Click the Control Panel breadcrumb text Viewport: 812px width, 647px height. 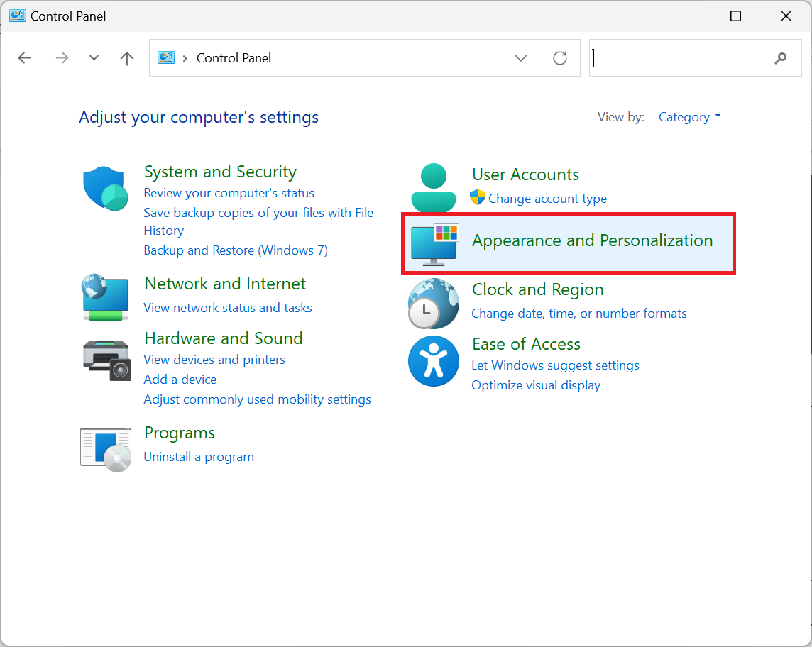(x=234, y=58)
